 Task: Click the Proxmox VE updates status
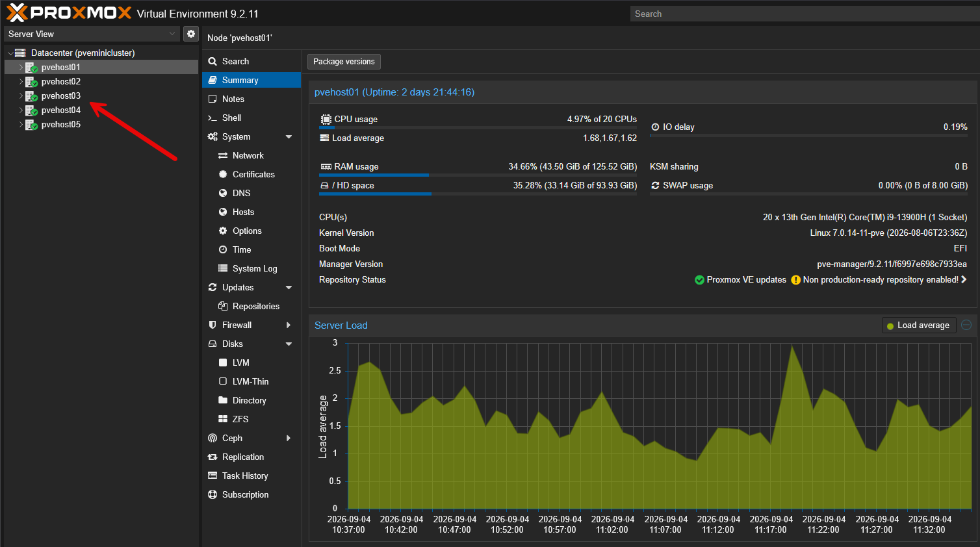740,280
